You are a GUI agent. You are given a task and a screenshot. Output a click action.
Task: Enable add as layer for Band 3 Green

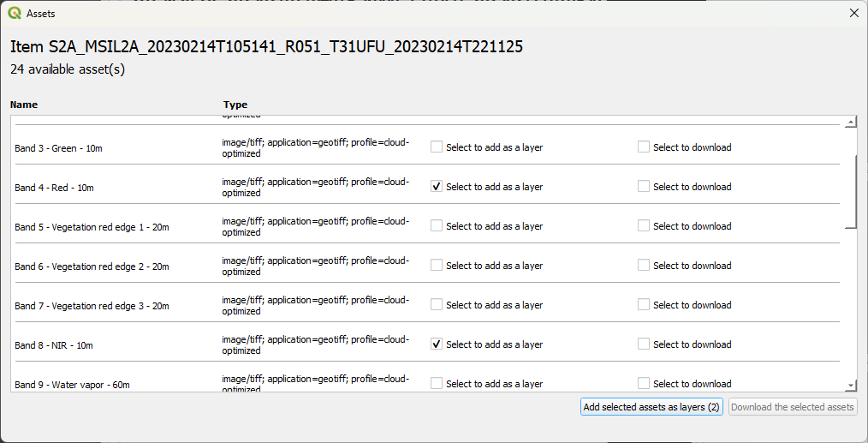437,147
